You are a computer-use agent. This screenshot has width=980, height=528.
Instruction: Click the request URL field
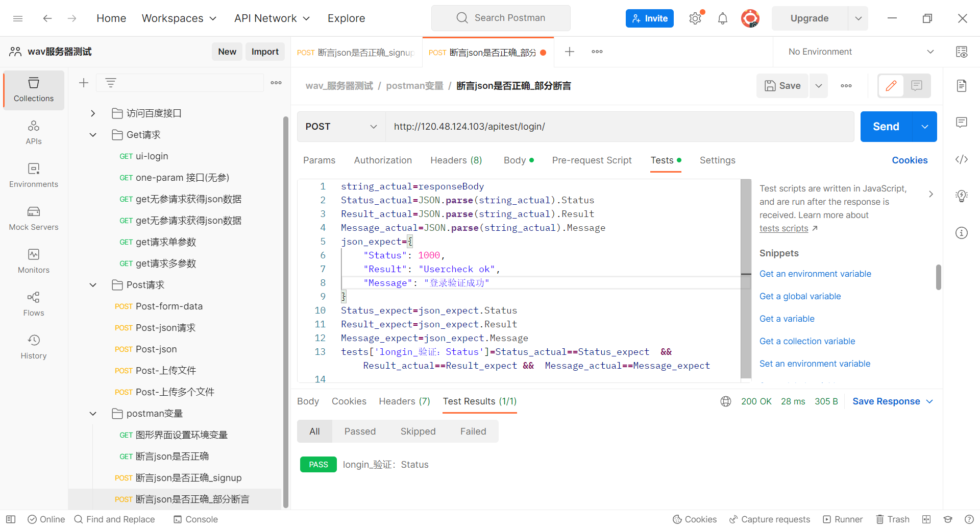[620, 127]
